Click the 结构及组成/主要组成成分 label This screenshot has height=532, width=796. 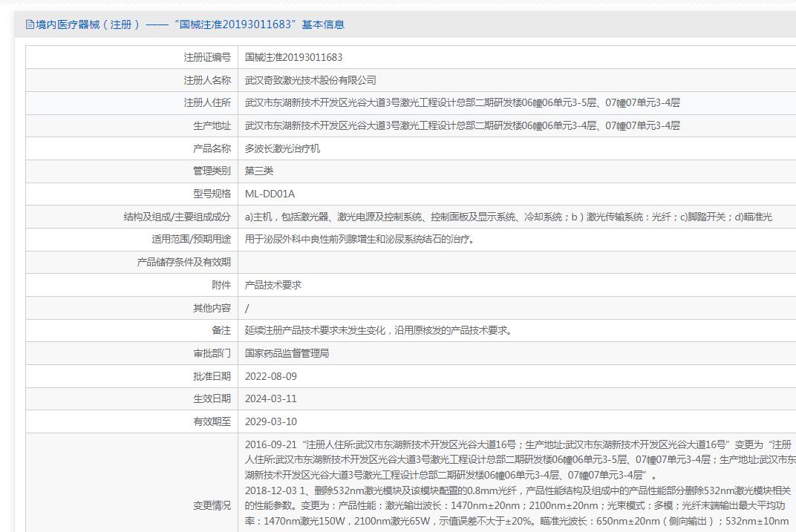(177, 217)
